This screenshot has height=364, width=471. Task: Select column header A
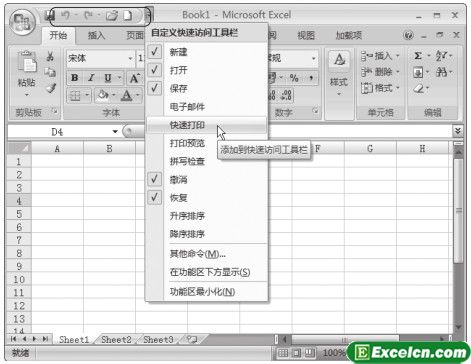coord(57,149)
